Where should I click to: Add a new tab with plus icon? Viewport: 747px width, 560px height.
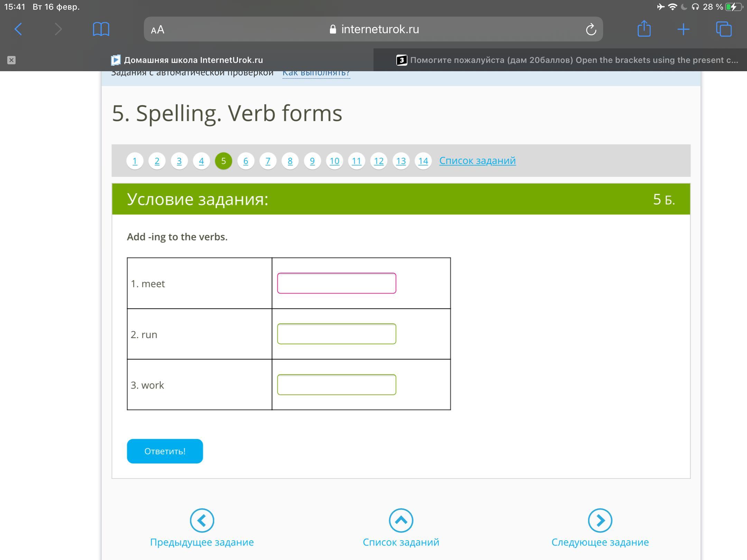point(683,29)
